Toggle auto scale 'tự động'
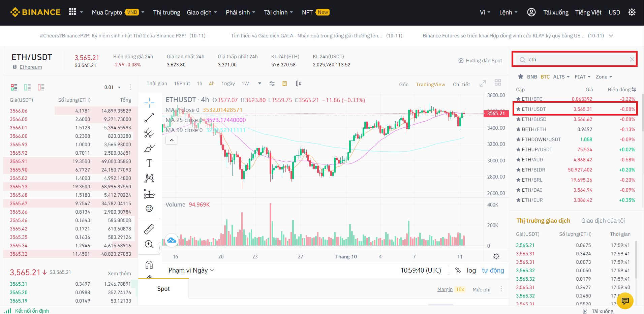Screen dimensions: 644x314 [493, 270]
